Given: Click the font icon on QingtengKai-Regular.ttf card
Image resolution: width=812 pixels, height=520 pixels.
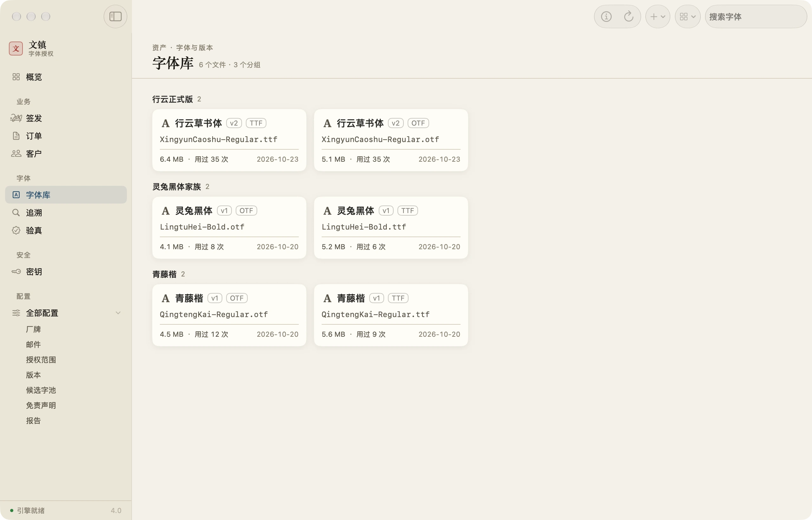Looking at the screenshot, I should point(327,298).
